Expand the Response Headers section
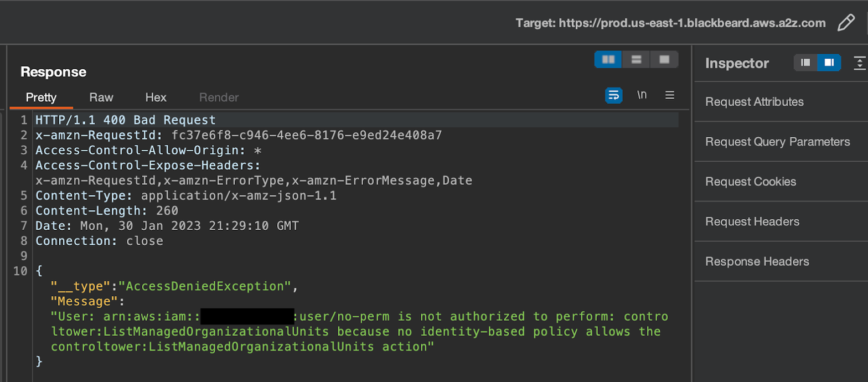Image resolution: width=868 pixels, height=382 pixels. tap(757, 261)
